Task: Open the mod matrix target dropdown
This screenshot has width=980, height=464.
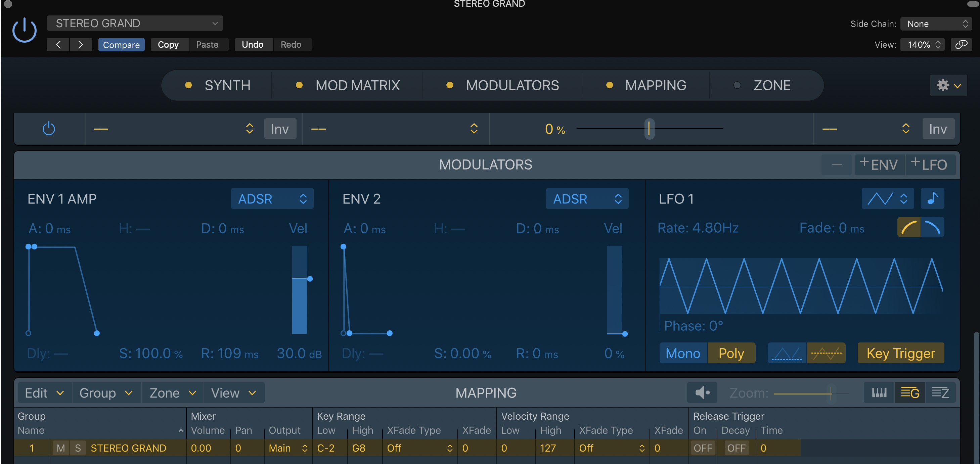Action: (x=395, y=129)
